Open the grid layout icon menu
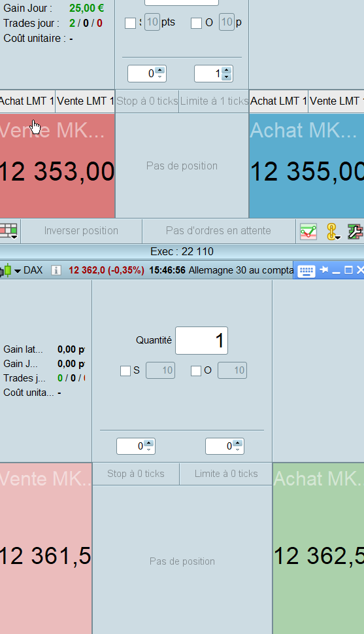 (x=8, y=231)
